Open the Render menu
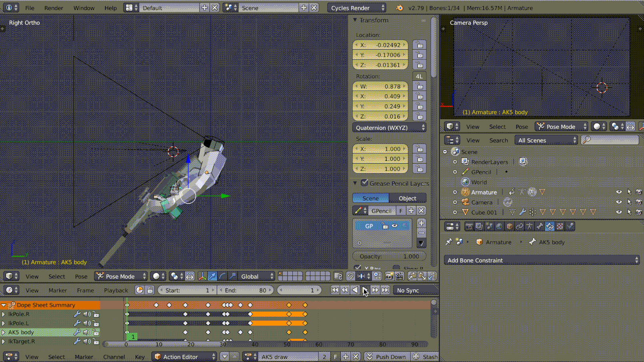This screenshot has width=644, height=362. [x=54, y=8]
